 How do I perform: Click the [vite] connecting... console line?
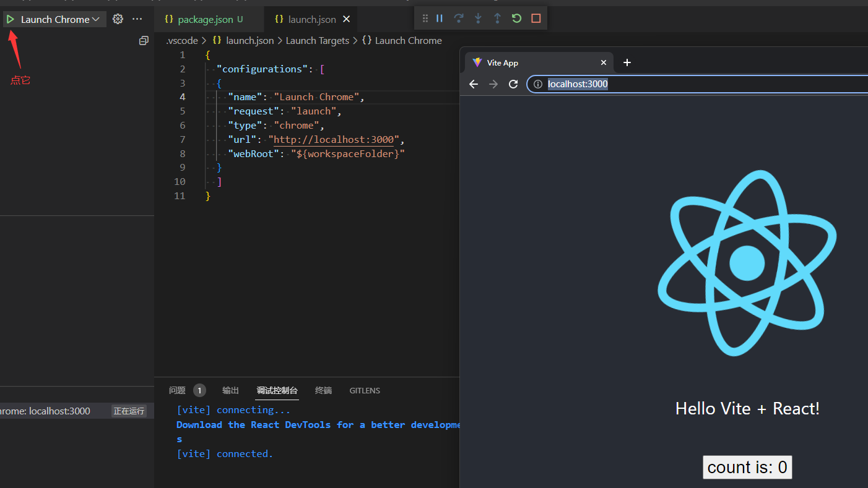coord(233,410)
